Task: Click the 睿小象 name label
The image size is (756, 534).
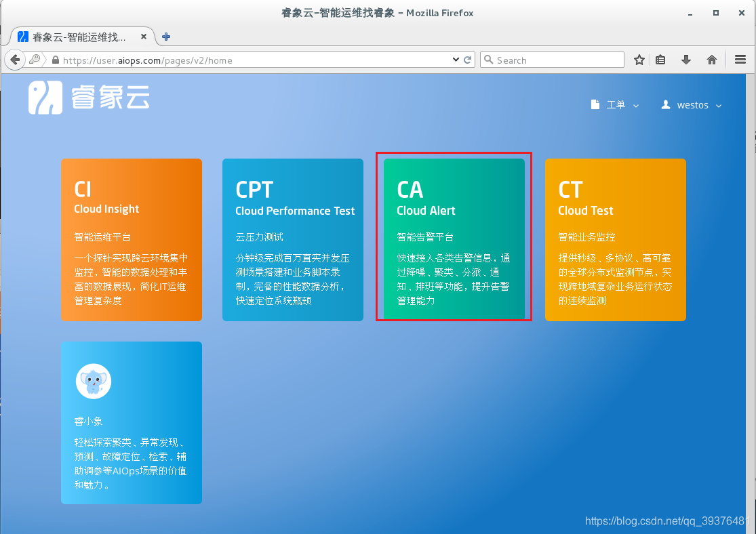Action: (88, 422)
